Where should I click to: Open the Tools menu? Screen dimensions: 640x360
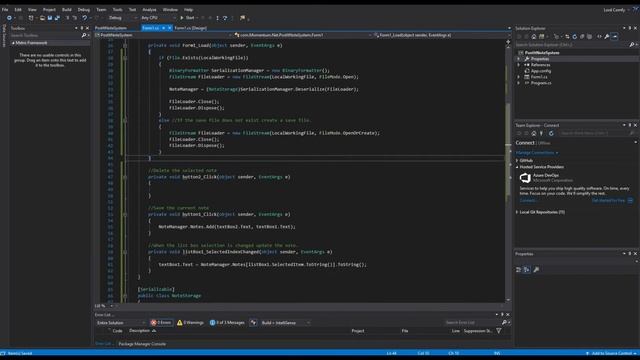[117, 9]
